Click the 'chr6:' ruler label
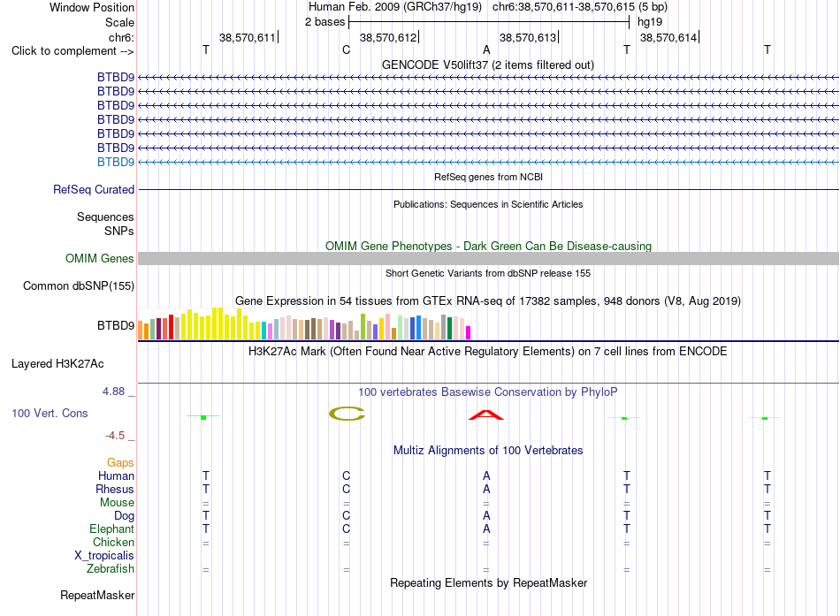 pos(121,37)
